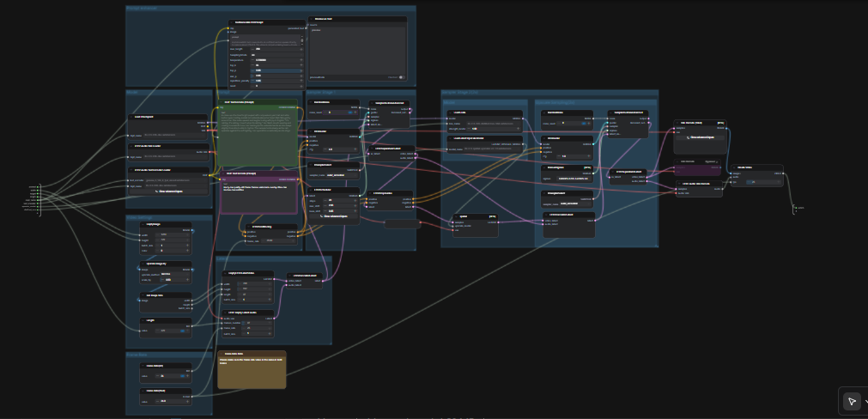Collapse the LTXVScheduler node

click(311, 191)
